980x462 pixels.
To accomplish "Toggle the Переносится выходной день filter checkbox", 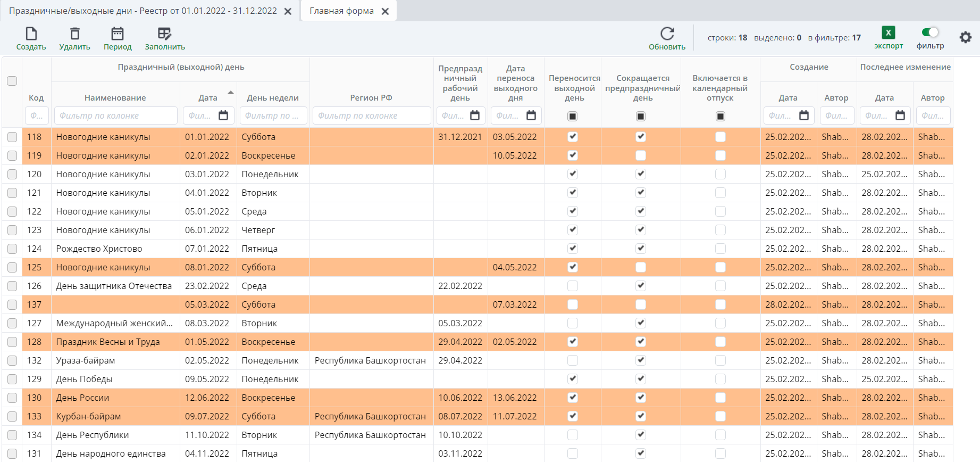I will point(572,116).
